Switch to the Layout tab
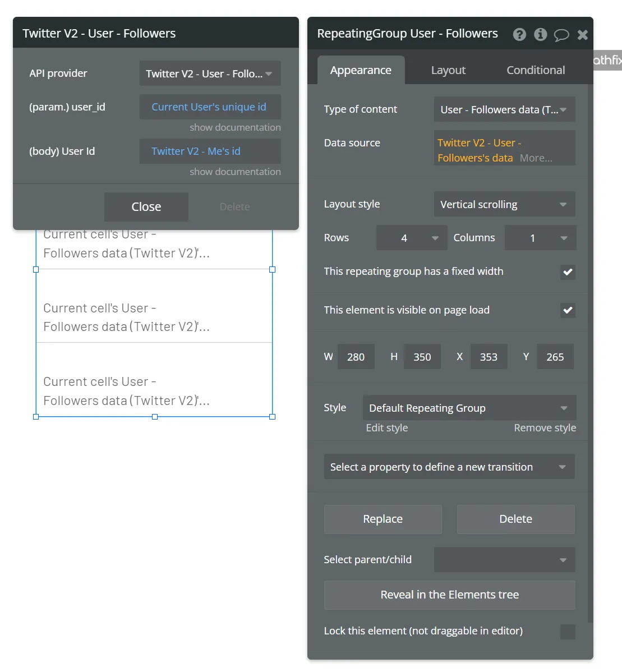Viewport: 622px width, 672px height. [x=448, y=70]
